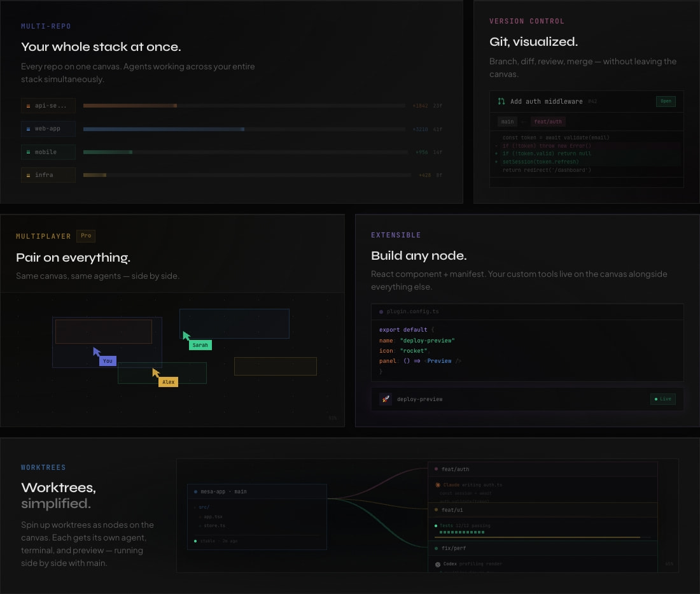Click the "rocket" string in the code

(x=414, y=351)
